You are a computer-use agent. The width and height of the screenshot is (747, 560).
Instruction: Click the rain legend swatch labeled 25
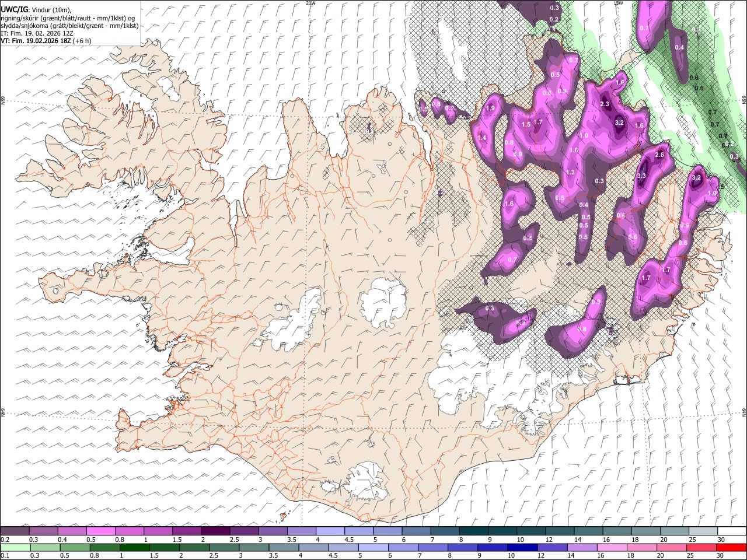[x=701, y=547]
